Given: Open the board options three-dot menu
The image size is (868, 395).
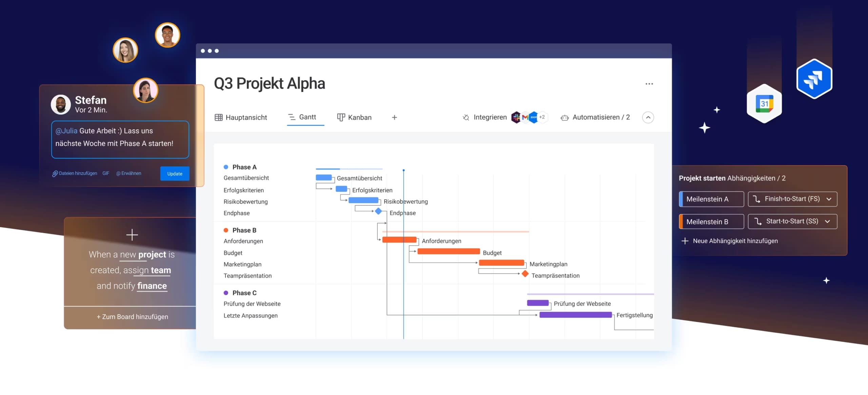Looking at the screenshot, I should click(x=649, y=83).
